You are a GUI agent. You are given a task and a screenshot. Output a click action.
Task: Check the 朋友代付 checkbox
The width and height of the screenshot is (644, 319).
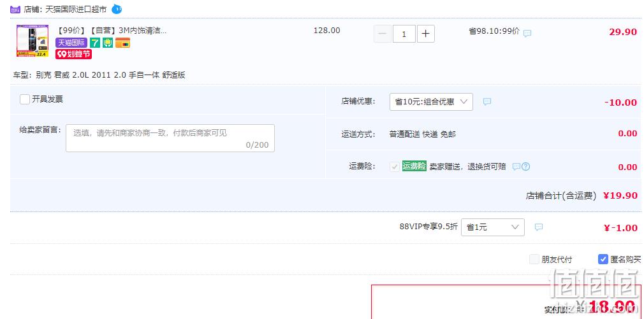point(534,259)
